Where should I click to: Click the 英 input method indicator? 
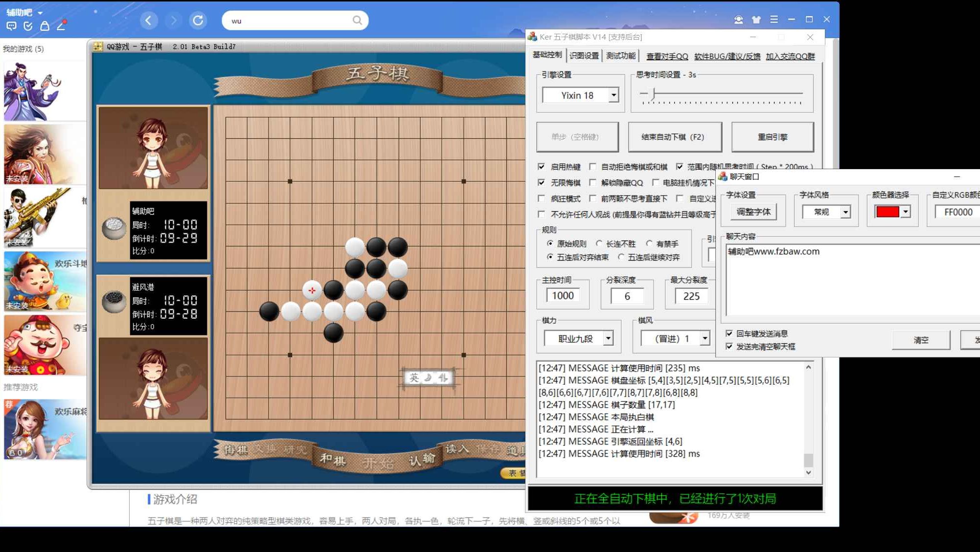coord(414,377)
